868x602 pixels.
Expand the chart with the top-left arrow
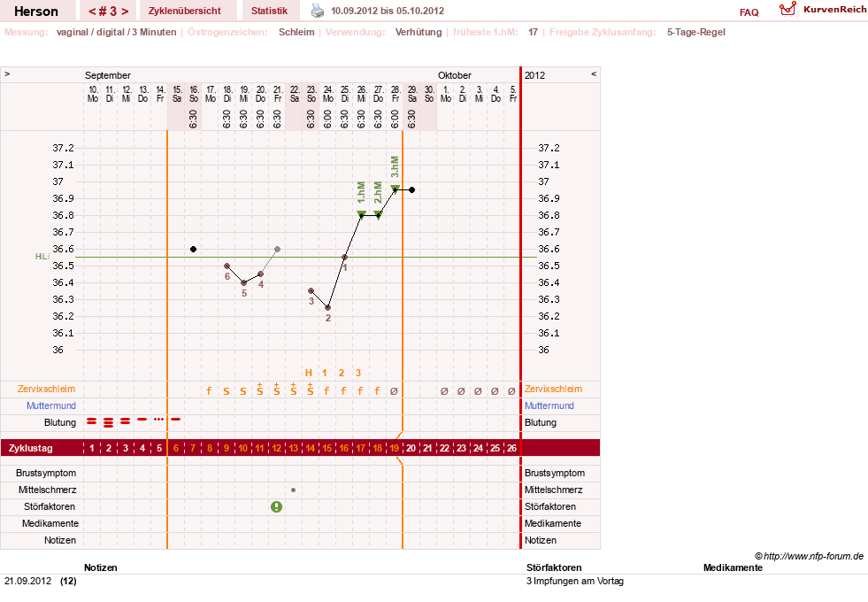point(7,73)
